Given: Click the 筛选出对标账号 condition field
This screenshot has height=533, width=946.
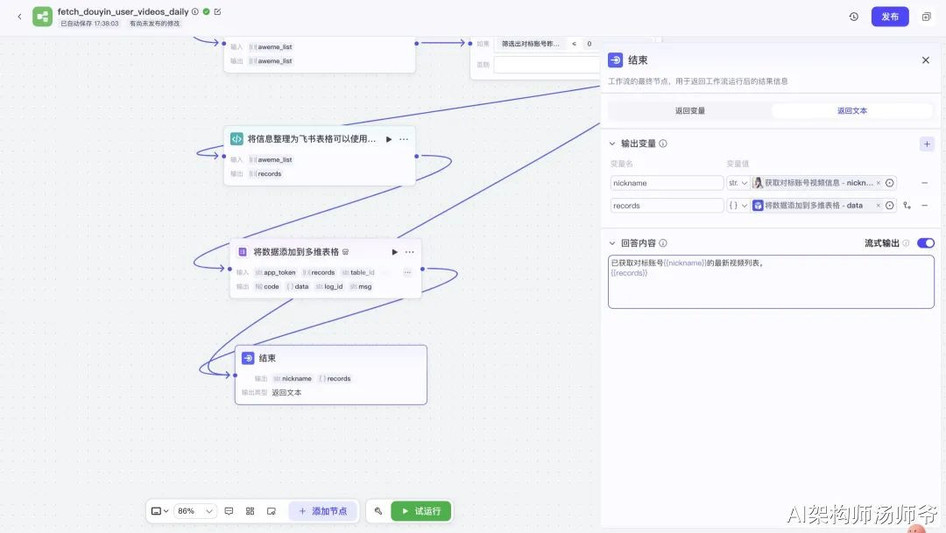Looking at the screenshot, I should point(531,44).
